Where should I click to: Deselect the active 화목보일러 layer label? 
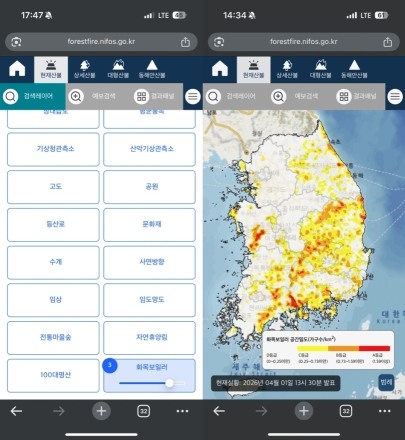[152, 367]
